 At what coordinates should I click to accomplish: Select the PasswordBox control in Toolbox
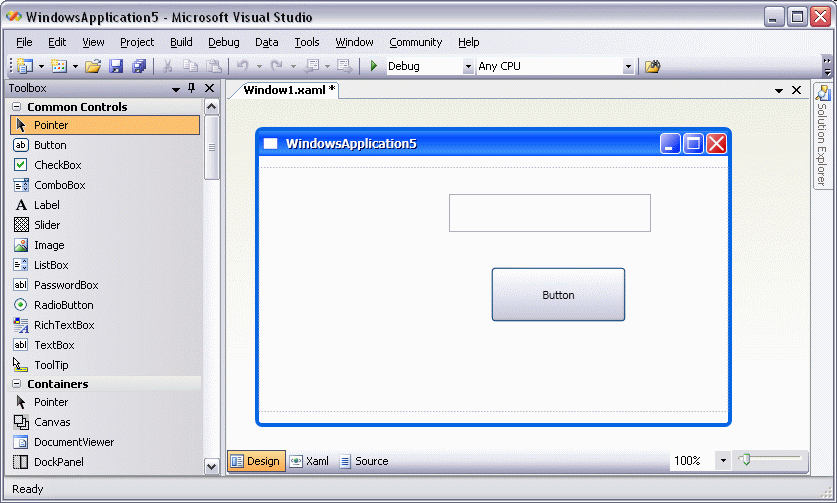tap(105, 285)
